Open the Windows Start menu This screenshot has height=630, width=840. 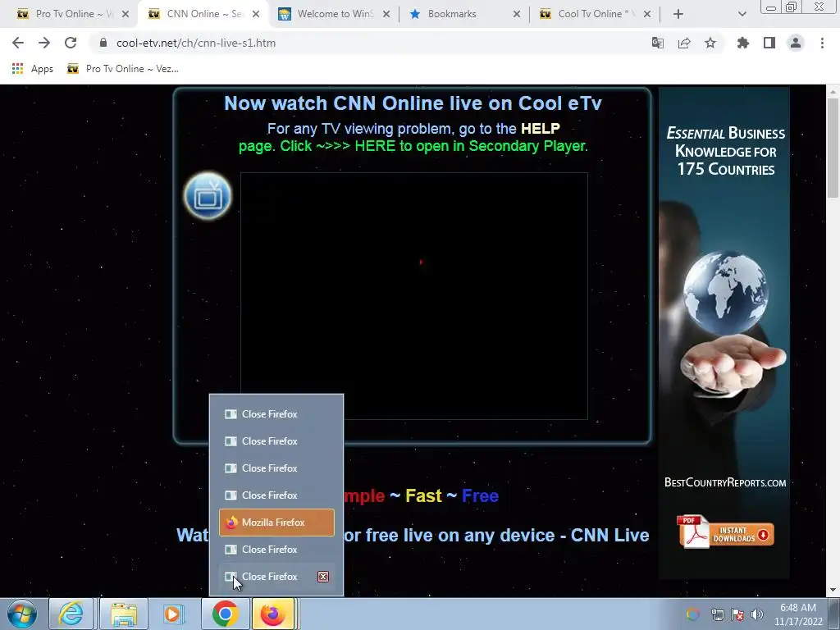tap(22, 614)
